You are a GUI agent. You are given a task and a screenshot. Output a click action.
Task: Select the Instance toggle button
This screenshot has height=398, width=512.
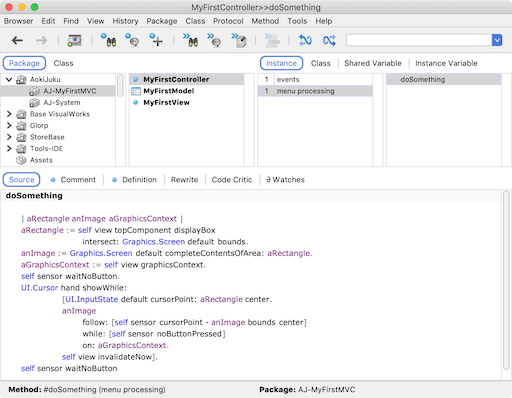pos(281,63)
